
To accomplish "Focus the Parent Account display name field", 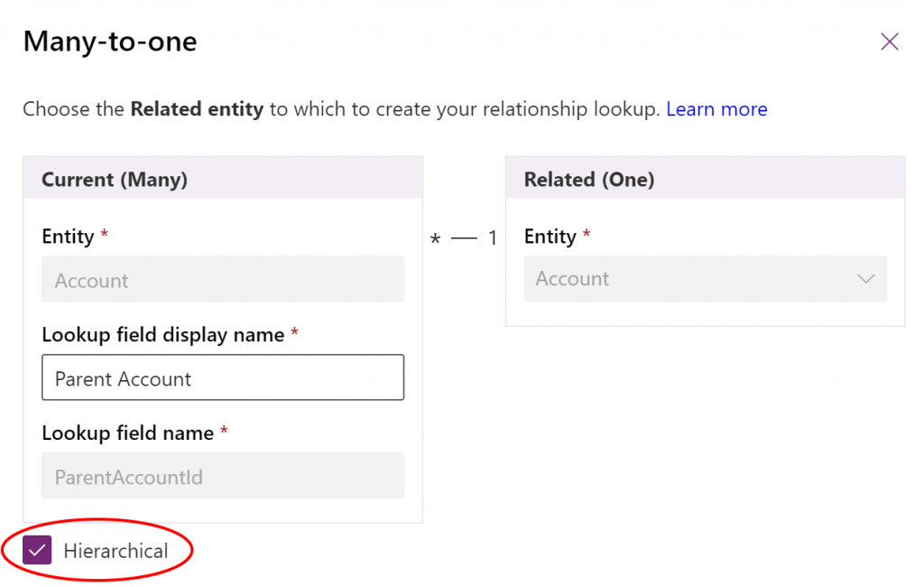I will point(223,377).
